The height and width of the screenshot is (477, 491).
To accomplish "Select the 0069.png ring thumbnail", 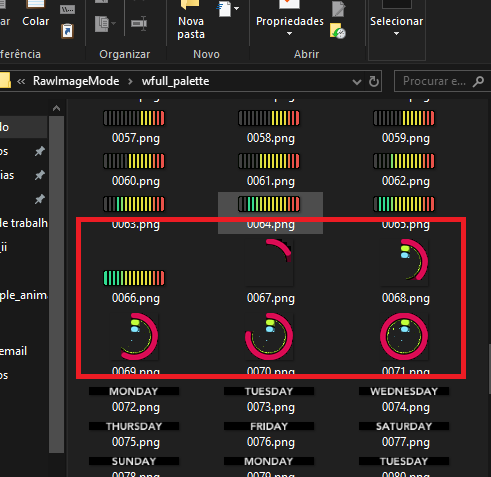I will point(134,336).
